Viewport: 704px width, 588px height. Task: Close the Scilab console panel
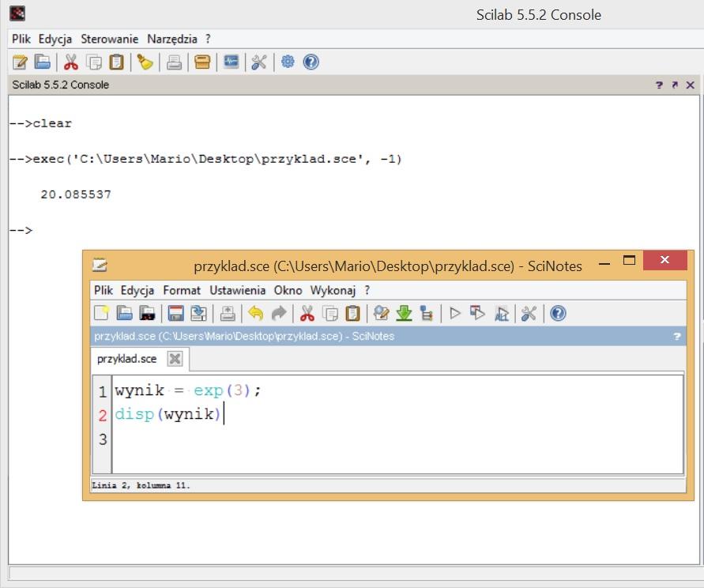point(690,85)
